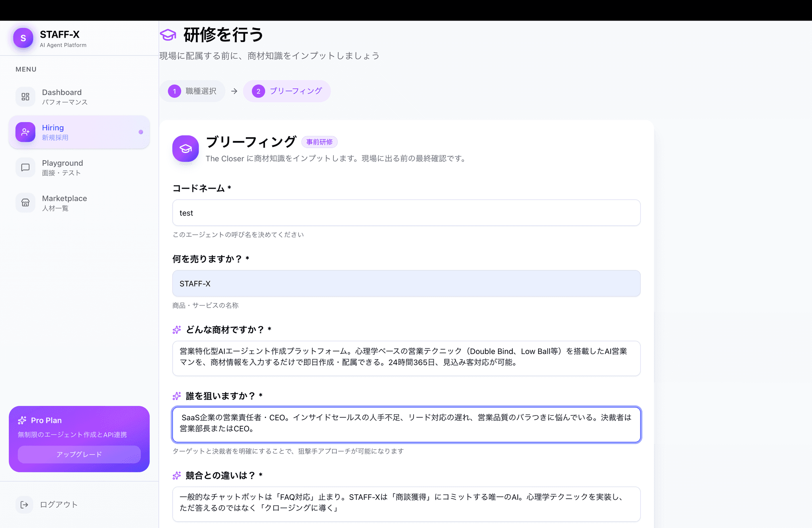Click the Playground chat bubble icon
The height and width of the screenshot is (528, 812).
click(x=25, y=167)
